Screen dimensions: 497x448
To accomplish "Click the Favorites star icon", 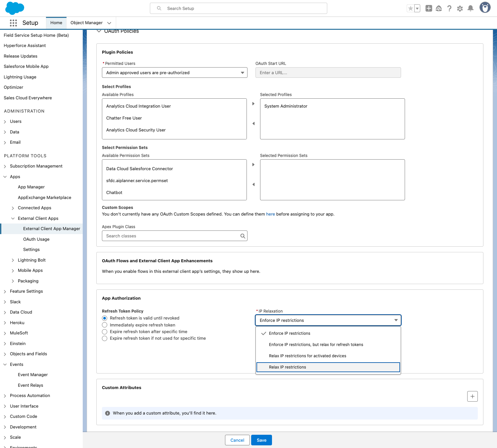I will click(x=410, y=9).
